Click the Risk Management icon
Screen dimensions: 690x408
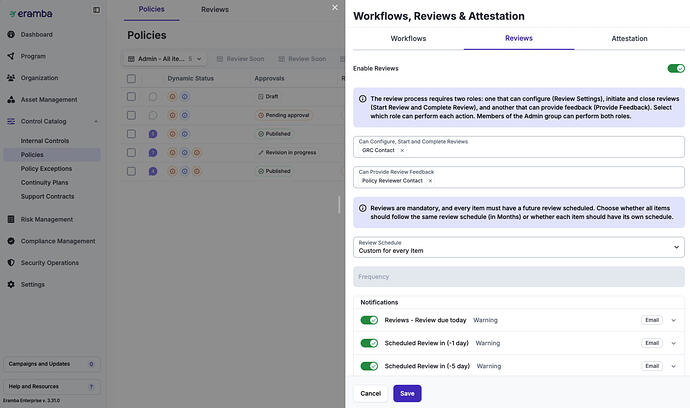(11, 219)
